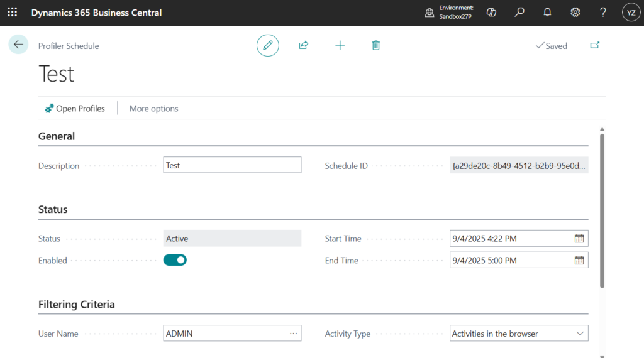This screenshot has height=358, width=644.
Task: Open the End Time calendar picker
Action: pyautogui.click(x=579, y=260)
